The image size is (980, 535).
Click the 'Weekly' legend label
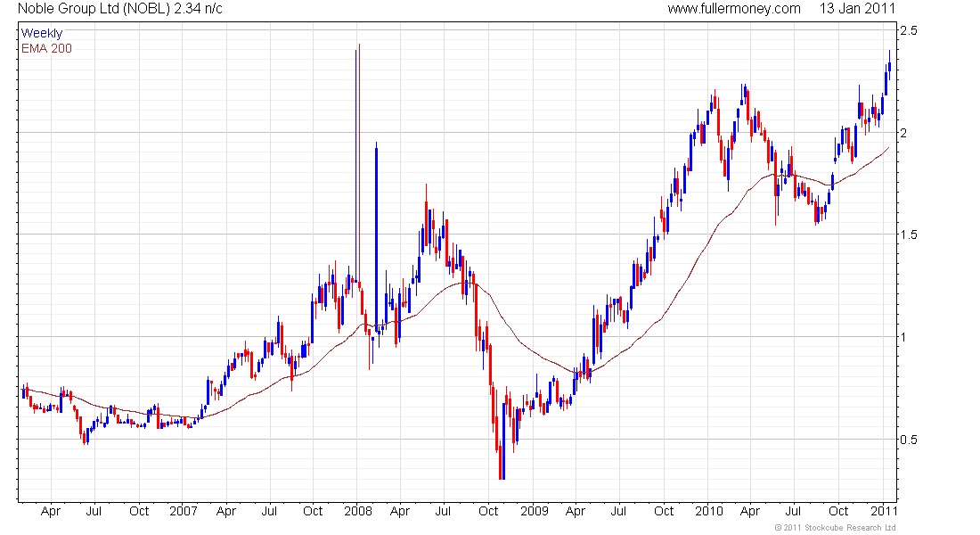point(42,33)
